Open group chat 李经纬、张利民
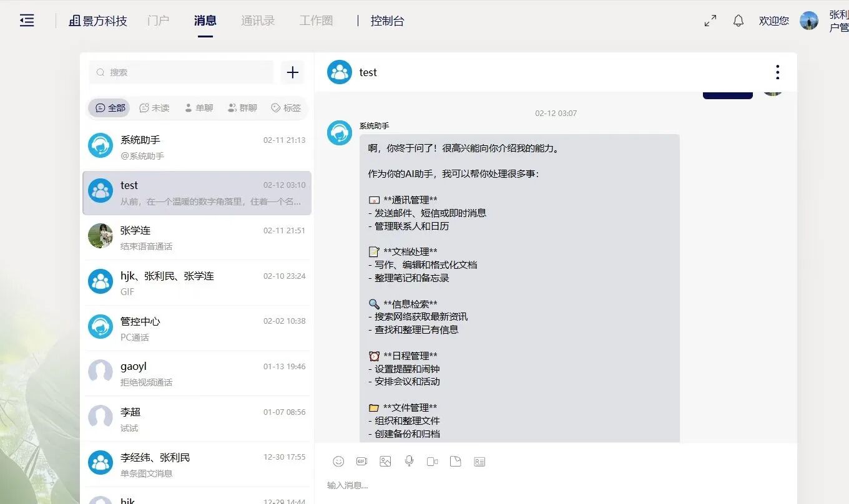Viewport: 849px width, 504px height. 197,465
